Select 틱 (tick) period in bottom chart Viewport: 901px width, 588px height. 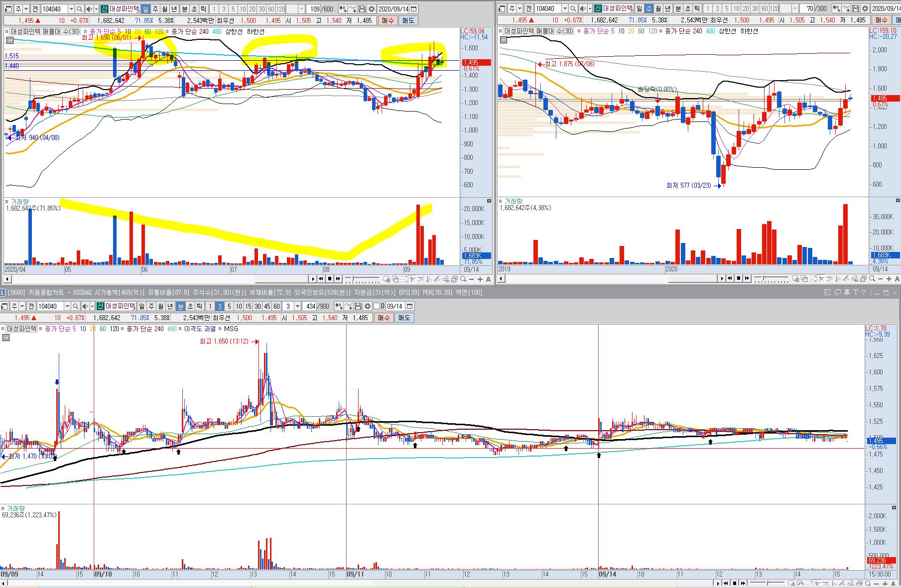(x=199, y=306)
